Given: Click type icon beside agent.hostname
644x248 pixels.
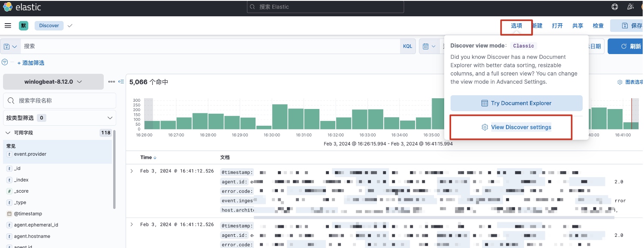Looking at the screenshot, I should tap(9, 236).
